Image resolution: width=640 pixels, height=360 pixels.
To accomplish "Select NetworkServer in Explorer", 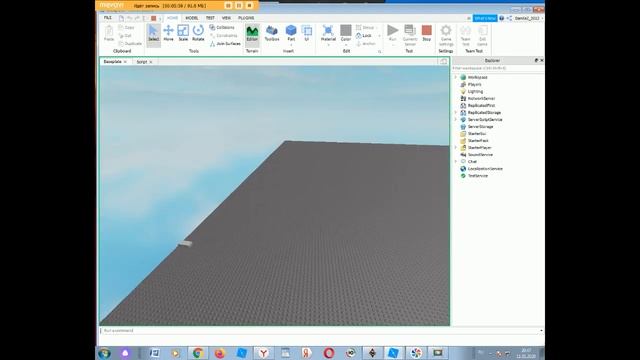I will pos(481,98).
